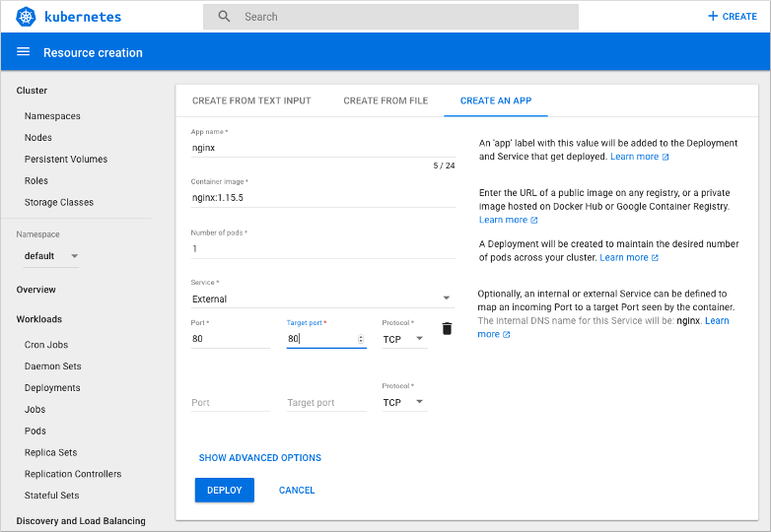
Task: Switch to Create From File tab
Action: [x=385, y=100]
